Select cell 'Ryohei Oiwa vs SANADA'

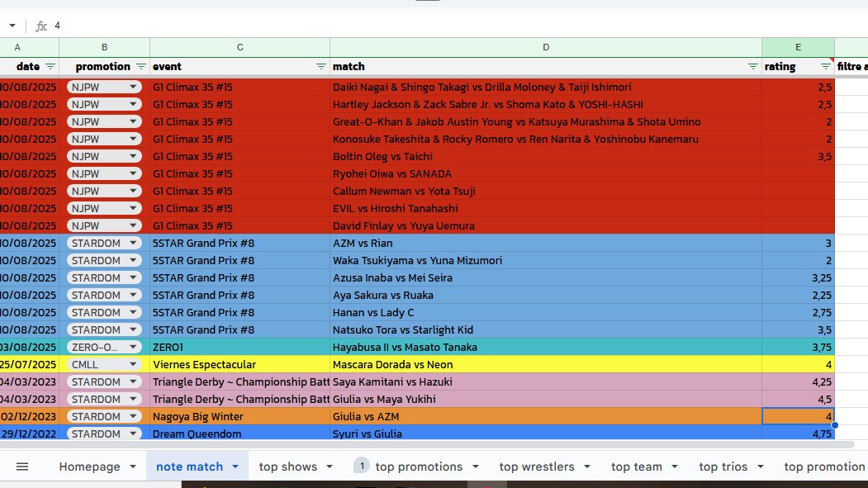click(546, 173)
